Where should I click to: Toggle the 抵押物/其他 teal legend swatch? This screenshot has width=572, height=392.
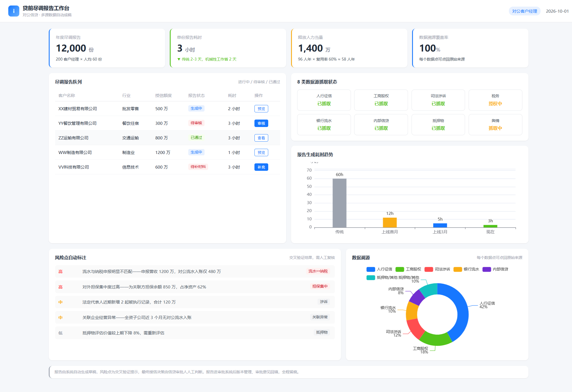tap(371, 278)
